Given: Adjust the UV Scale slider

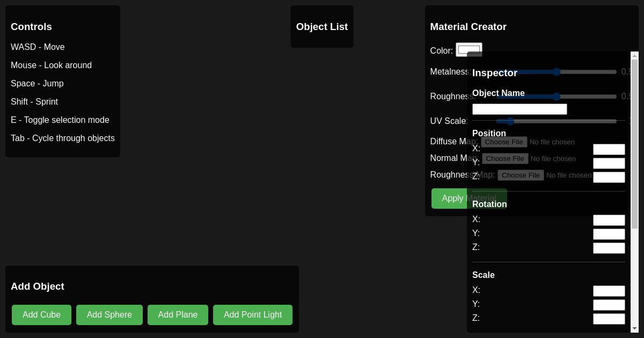Looking at the screenshot, I should pyautogui.click(x=510, y=121).
